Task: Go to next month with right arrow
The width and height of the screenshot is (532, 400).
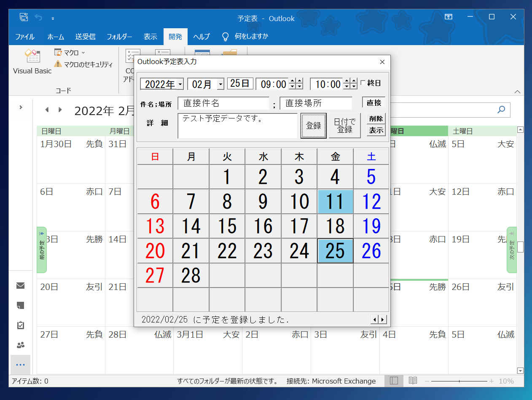Action: pyautogui.click(x=60, y=110)
